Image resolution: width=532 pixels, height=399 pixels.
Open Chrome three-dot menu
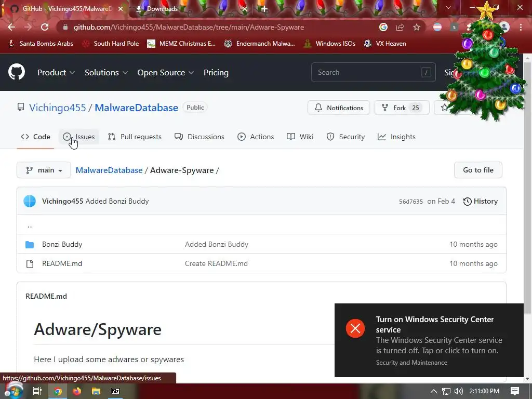coord(521,27)
